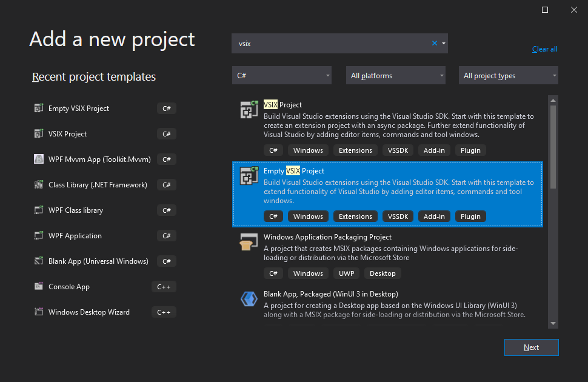This screenshot has width=588, height=382.
Task: Open the C# language filter dropdown
Action: [x=282, y=75]
